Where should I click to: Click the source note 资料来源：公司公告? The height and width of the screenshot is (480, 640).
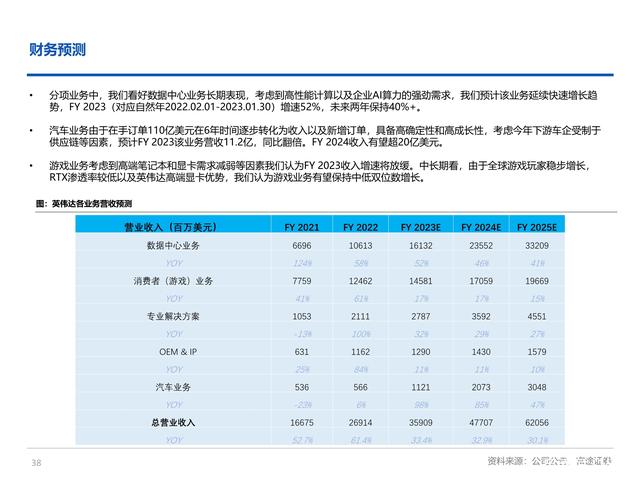pyautogui.click(x=527, y=461)
